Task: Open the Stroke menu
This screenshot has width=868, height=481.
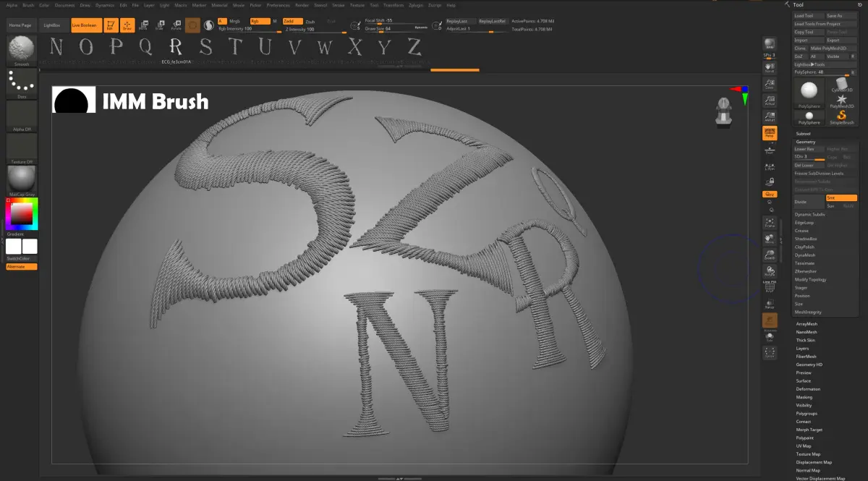Action: pyautogui.click(x=339, y=5)
